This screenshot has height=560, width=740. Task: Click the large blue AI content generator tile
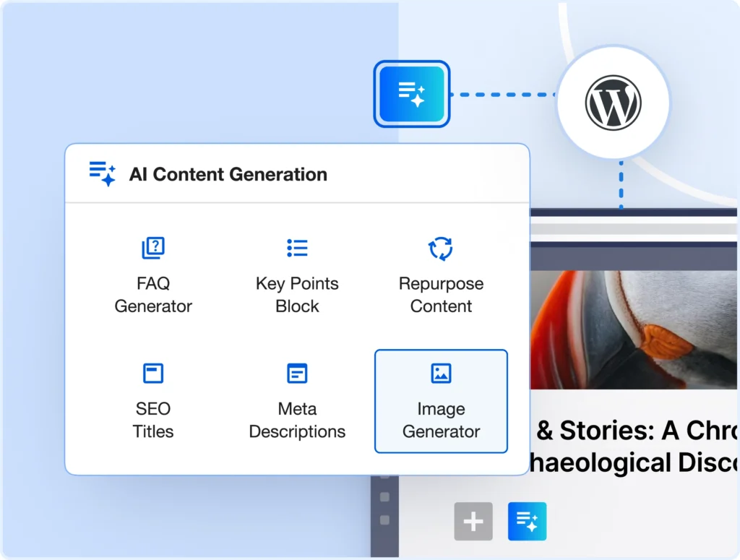[x=412, y=94]
